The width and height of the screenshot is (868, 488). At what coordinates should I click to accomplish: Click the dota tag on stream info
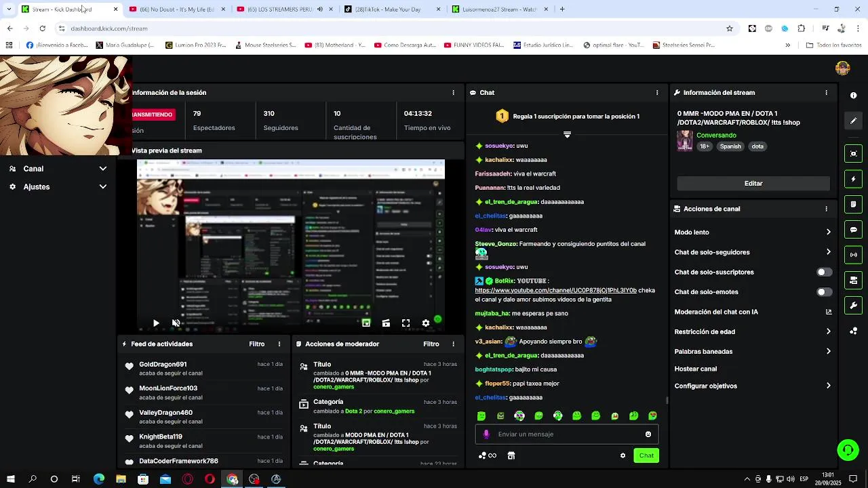tap(757, 146)
